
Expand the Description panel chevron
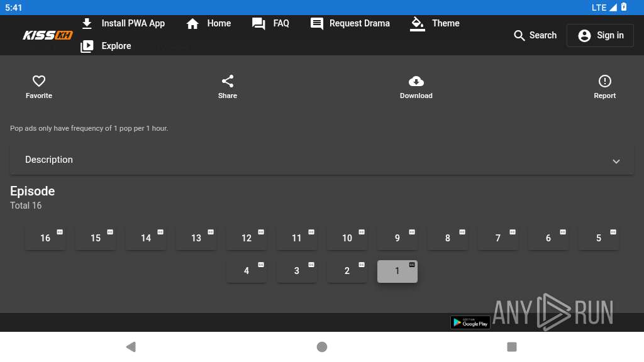pyautogui.click(x=616, y=162)
